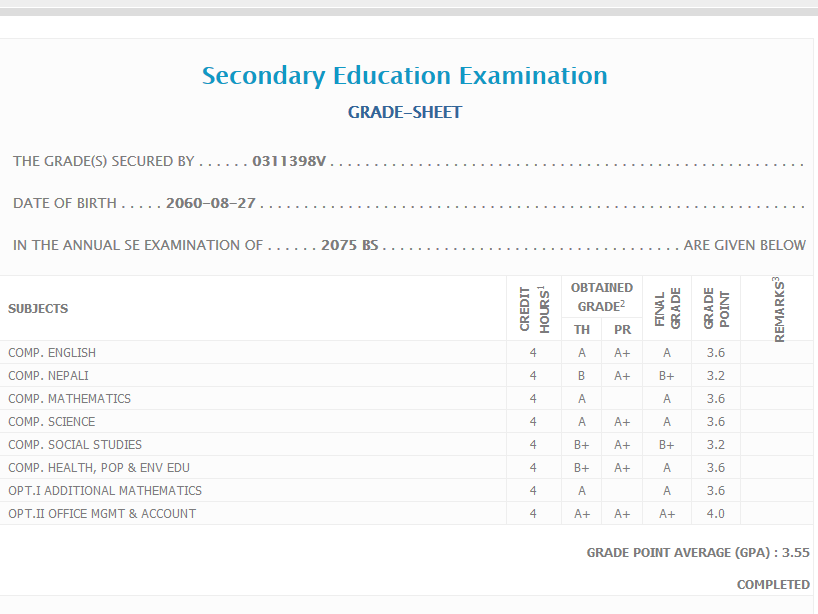Click the Secondary Education Examination title

404,76
